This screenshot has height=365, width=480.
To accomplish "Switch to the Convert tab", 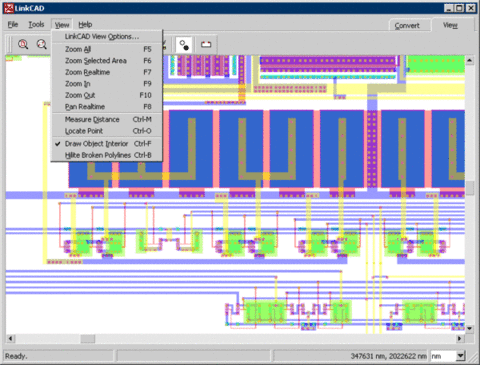I will pyautogui.click(x=407, y=26).
